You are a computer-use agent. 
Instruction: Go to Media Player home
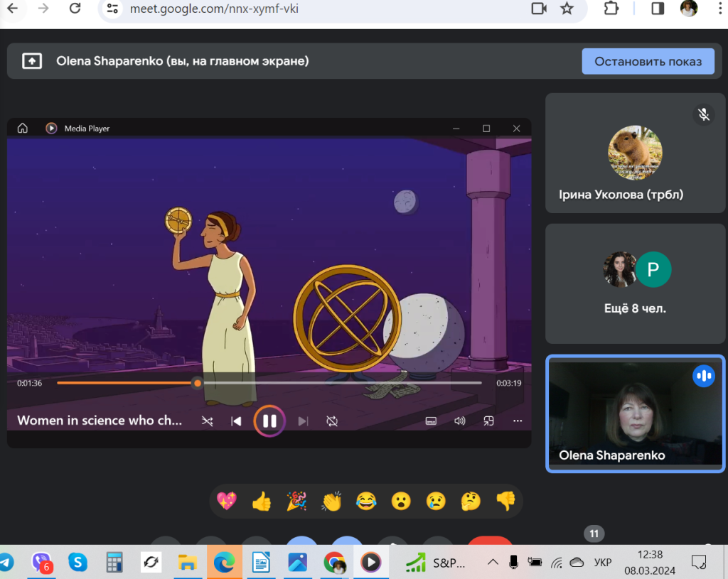point(22,128)
